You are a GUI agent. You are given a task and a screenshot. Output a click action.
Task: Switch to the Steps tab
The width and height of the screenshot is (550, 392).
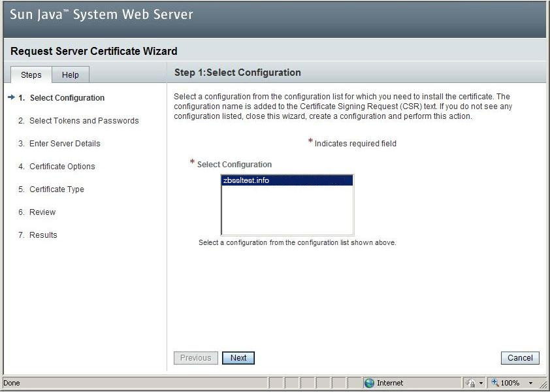click(31, 74)
